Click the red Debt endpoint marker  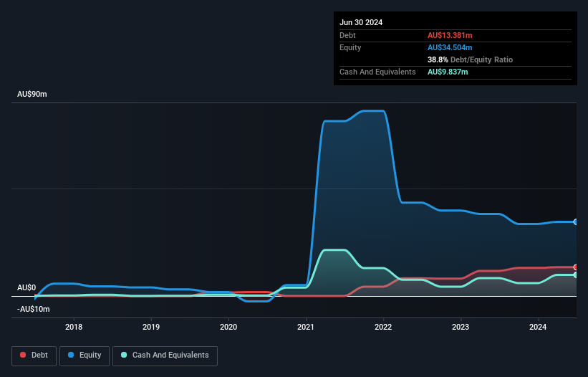(576, 267)
